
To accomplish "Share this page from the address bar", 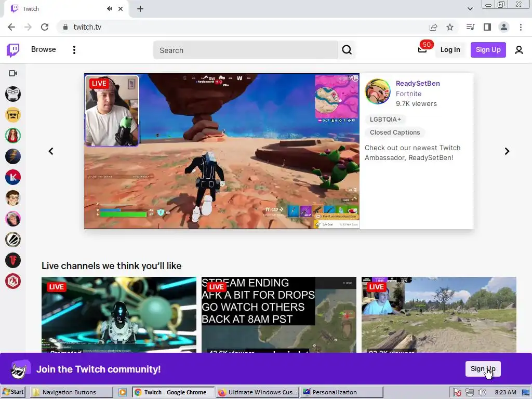I will coord(433,27).
